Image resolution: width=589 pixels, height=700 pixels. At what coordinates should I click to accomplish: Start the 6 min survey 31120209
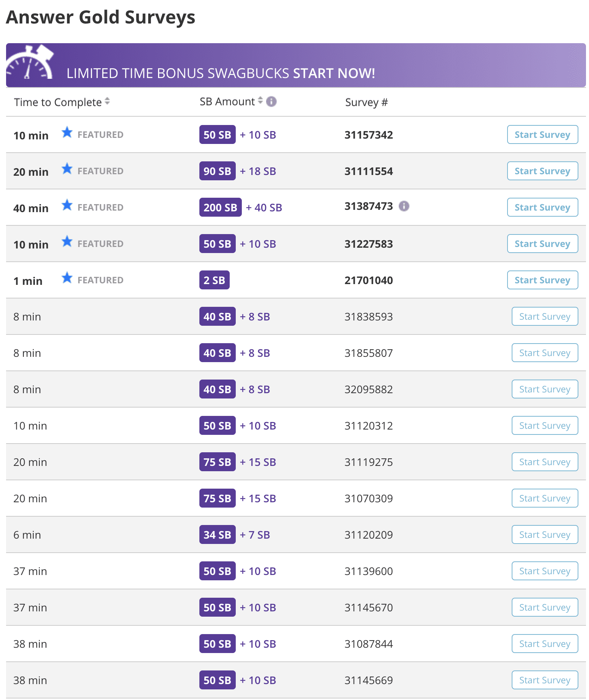tap(545, 534)
